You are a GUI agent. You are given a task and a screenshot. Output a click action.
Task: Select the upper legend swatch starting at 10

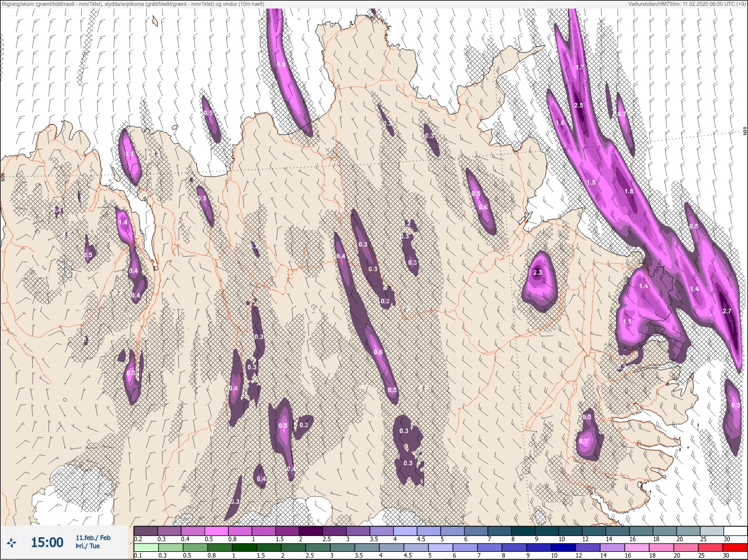point(570,531)
